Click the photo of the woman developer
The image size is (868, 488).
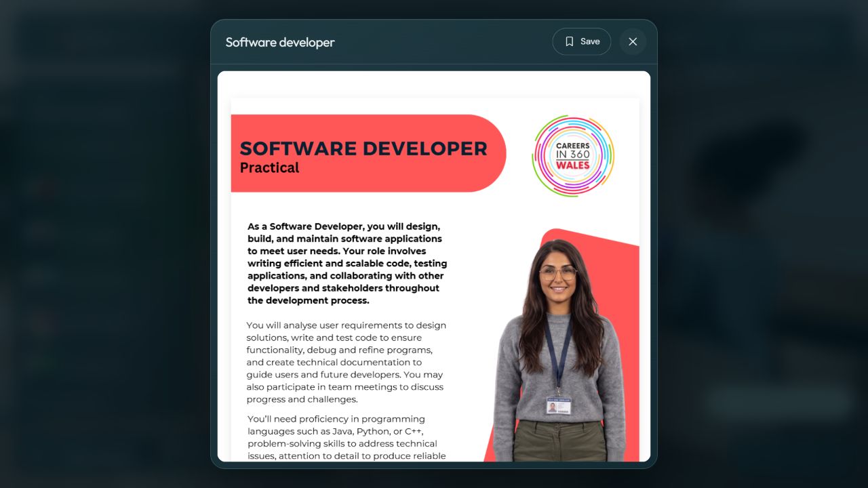point(559,349)
